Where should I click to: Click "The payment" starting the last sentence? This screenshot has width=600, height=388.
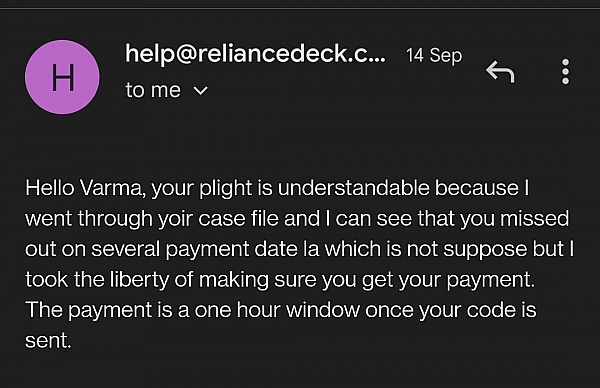coord(89,310)
